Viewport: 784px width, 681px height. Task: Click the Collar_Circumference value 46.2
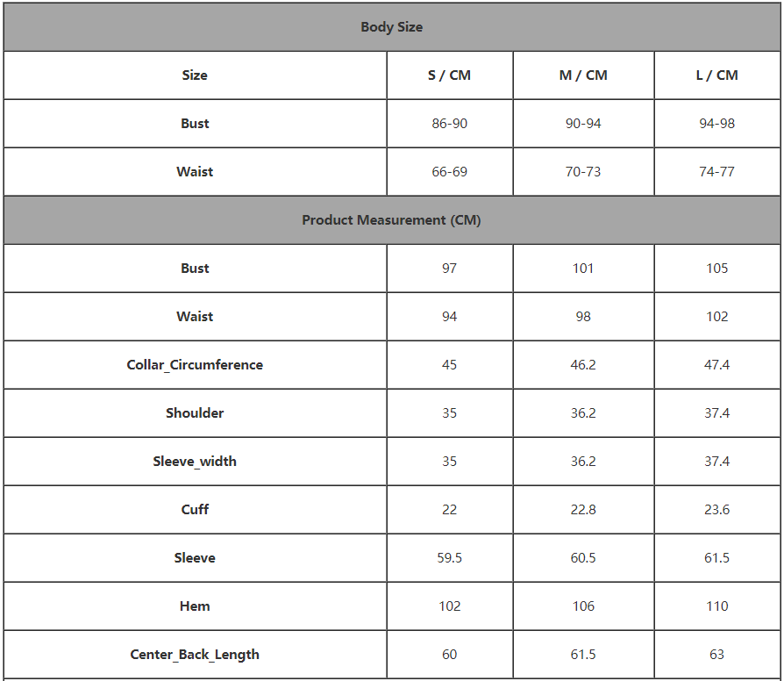[x=583, y=365]
